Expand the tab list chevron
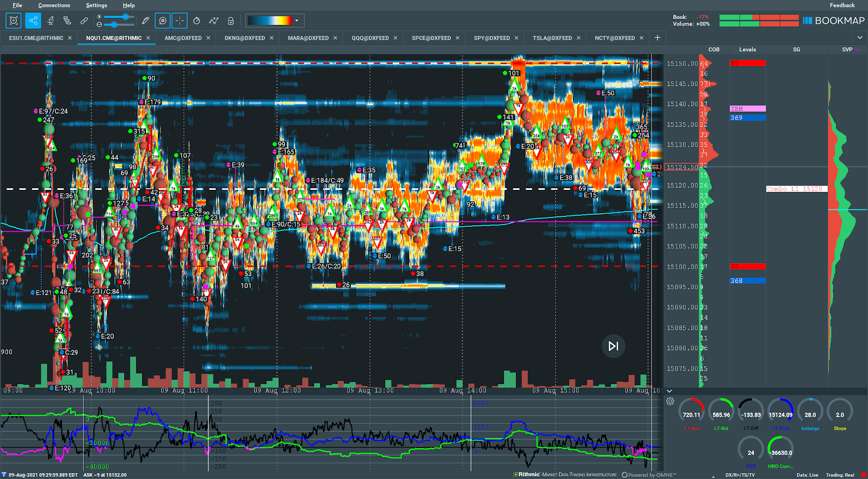Screen dimensions: 868x479 click(860, 37)
